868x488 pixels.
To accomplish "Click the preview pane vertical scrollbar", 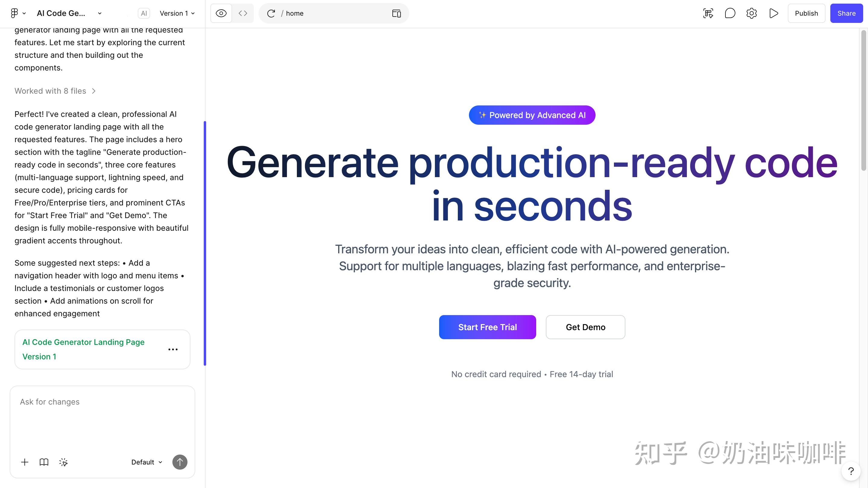I will [863, 100].
